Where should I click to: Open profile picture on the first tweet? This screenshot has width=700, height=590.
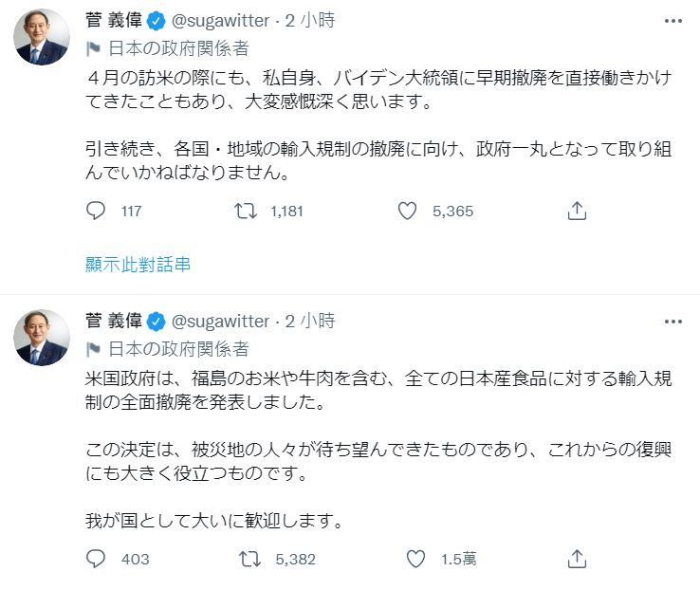[x=41, y=39]
